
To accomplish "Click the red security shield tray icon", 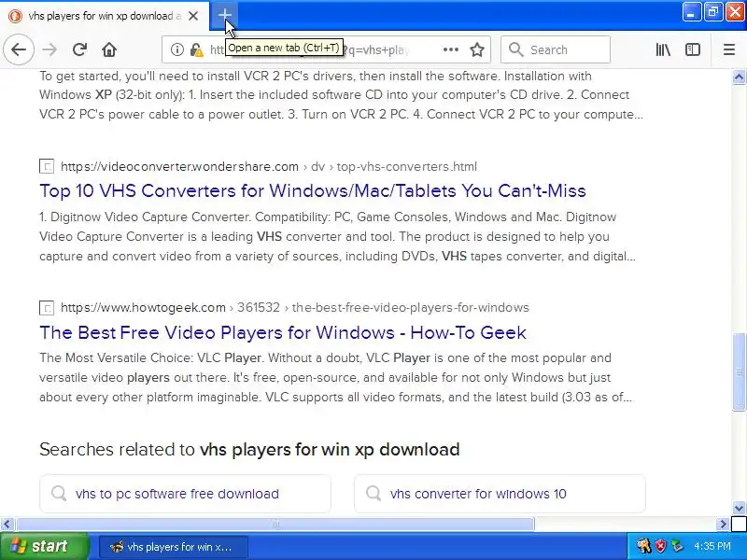I will click(660, 546).
